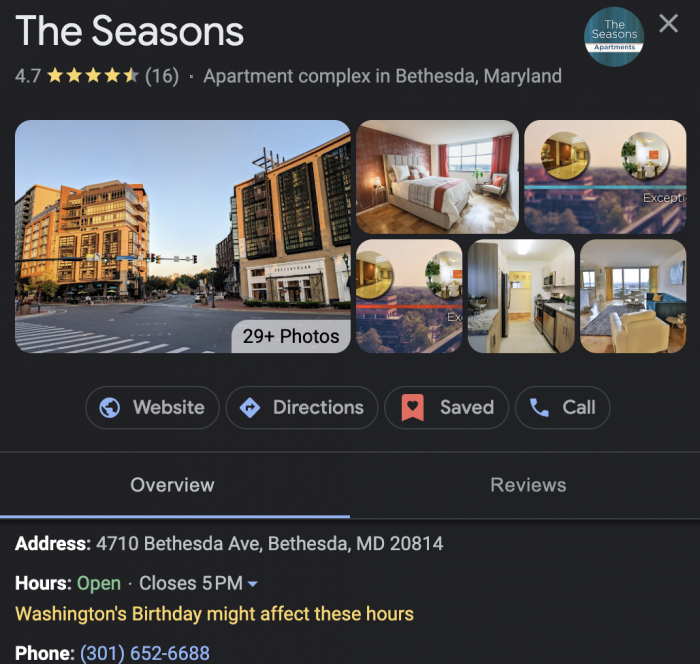Click the phone Call icon
The image size is (700, 664).
click(539, 407)
